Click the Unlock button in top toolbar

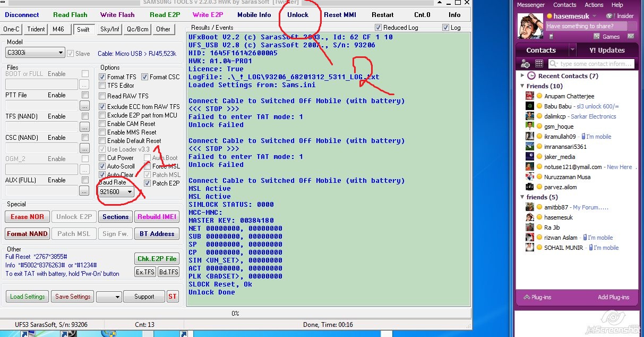point(298,15)
